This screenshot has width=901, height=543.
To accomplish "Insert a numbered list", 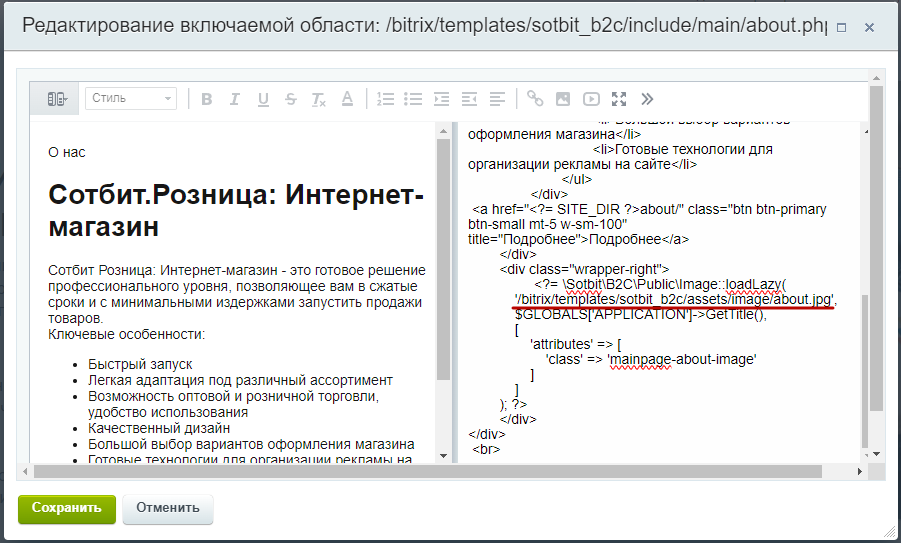I will tap(385, 99).
